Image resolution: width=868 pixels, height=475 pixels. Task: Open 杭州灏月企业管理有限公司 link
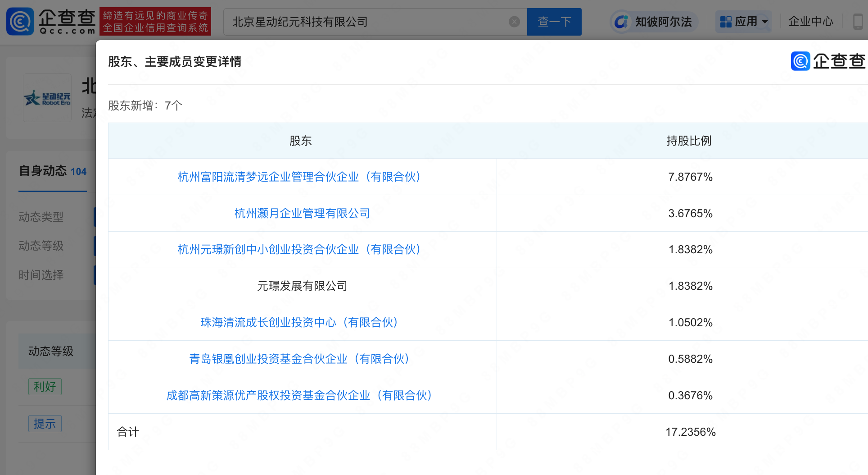click(x=302, y=213)
